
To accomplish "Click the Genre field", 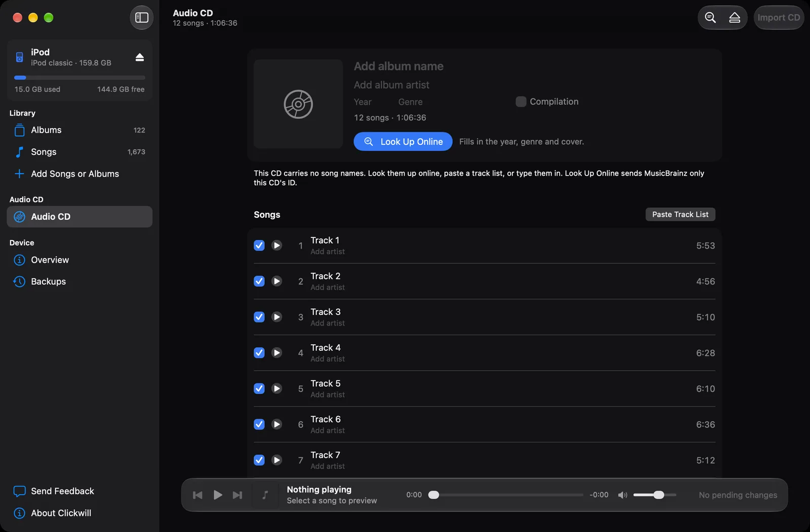I will (410, 102).
